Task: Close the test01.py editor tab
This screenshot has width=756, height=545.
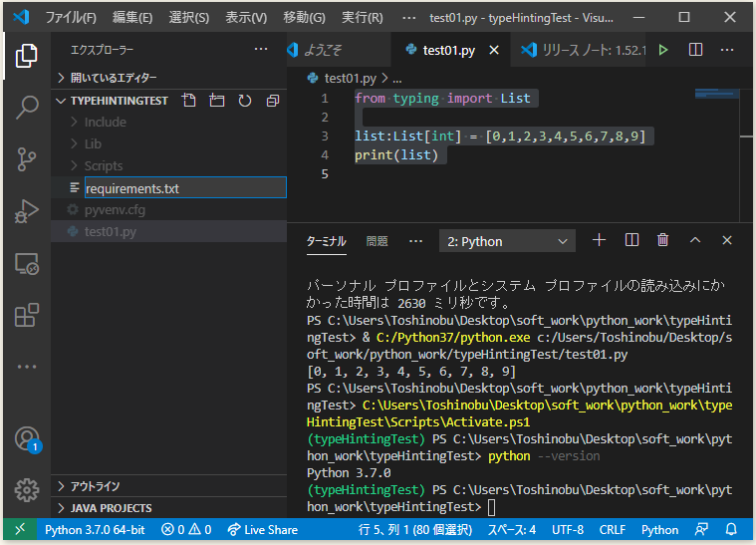Action: point(494,50)
